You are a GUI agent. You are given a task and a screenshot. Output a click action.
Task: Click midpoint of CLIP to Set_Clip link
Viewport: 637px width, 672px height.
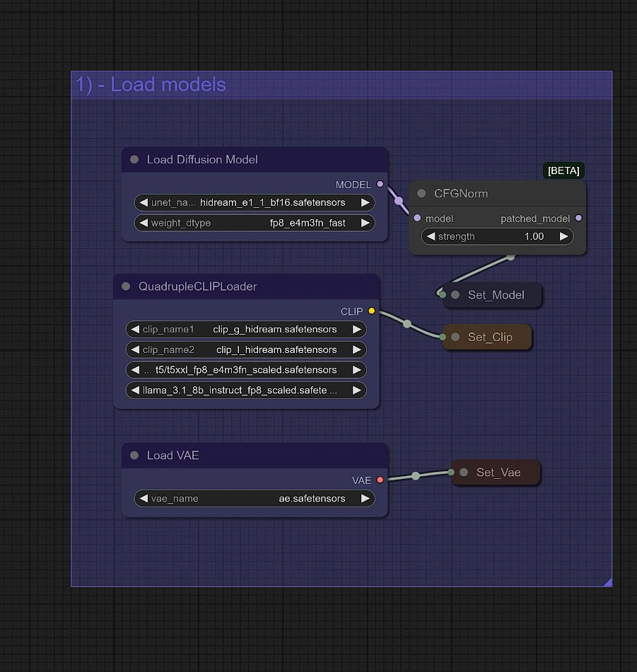pos(407,324)
